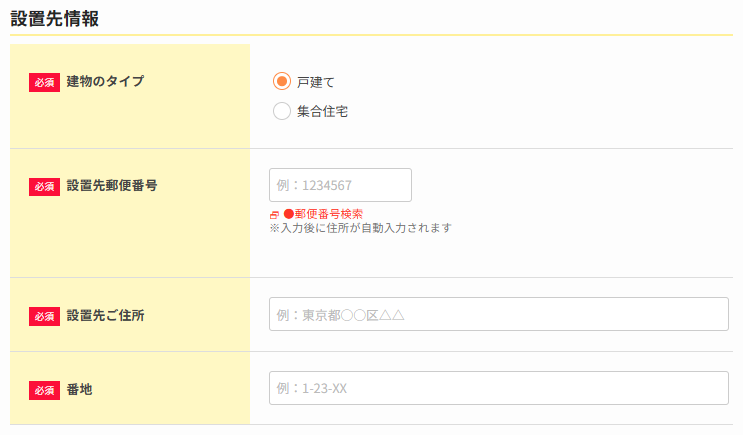Click the 戸建て option label text
Viewport: 743px width, 435px height.
316,82
